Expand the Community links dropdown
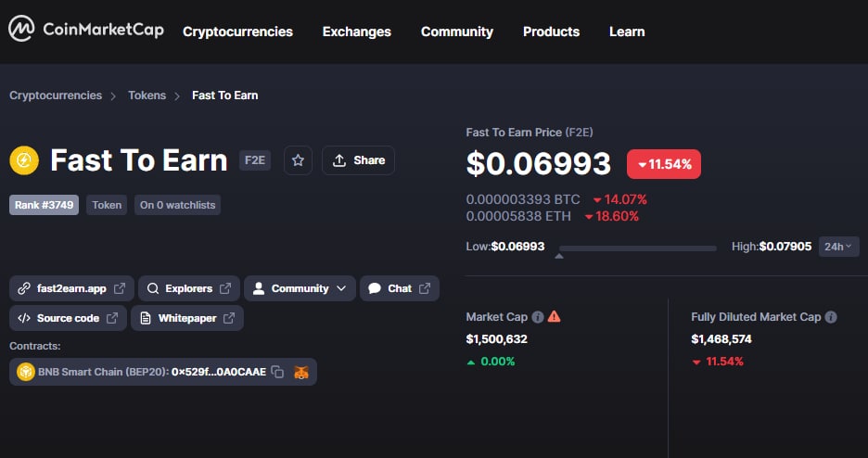The height and width of the screenshot is (458, 868). 300,288
